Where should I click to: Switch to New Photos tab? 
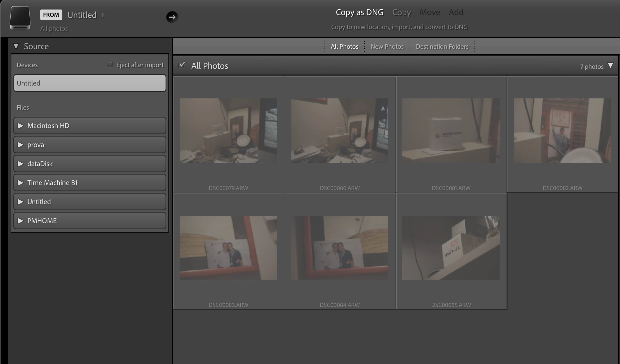tap(387, 46)
